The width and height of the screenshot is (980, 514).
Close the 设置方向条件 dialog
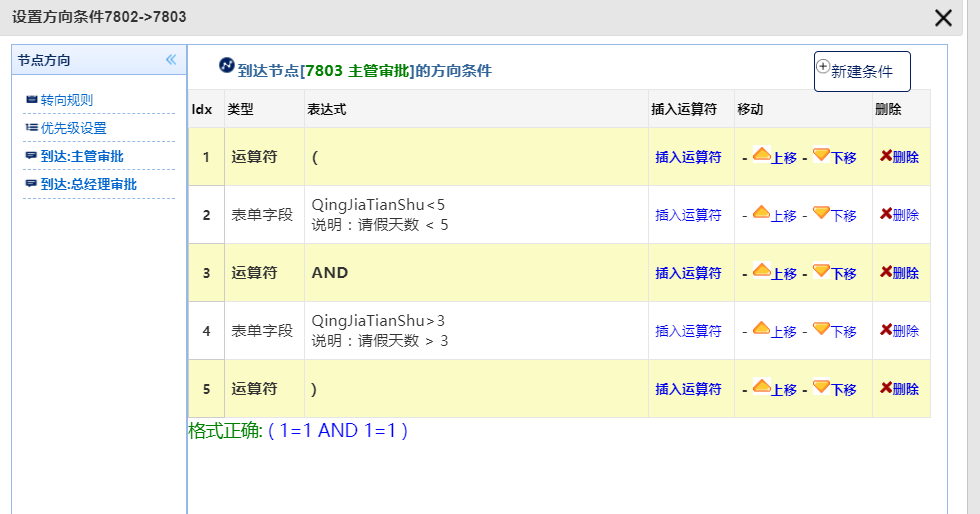[x=943, y=18]
